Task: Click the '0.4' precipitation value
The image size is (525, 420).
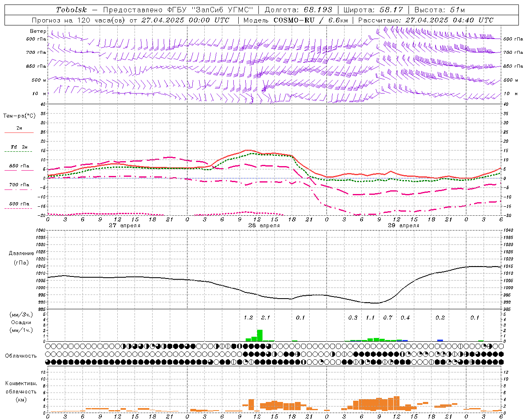Action: (x=405, y=318)
